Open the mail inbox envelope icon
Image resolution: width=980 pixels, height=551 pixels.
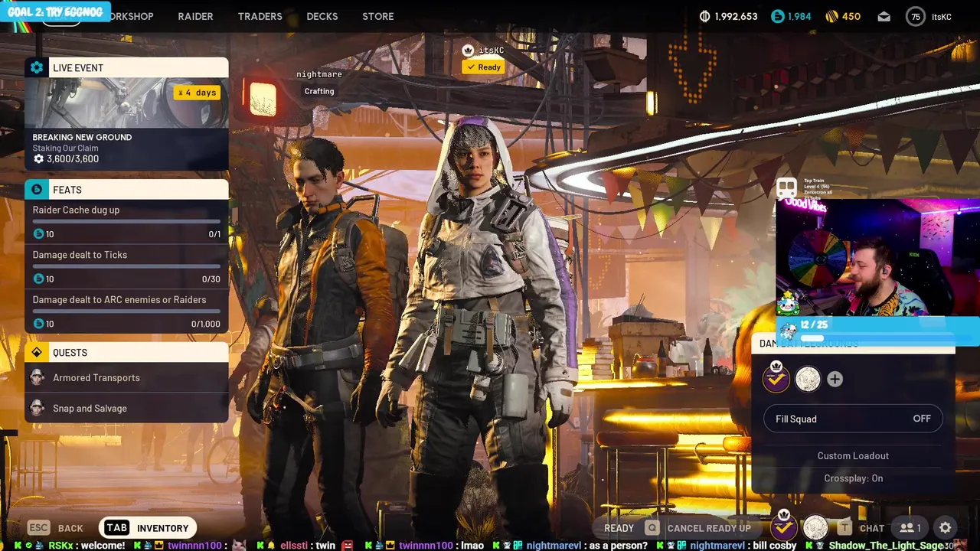coord(884,16)
